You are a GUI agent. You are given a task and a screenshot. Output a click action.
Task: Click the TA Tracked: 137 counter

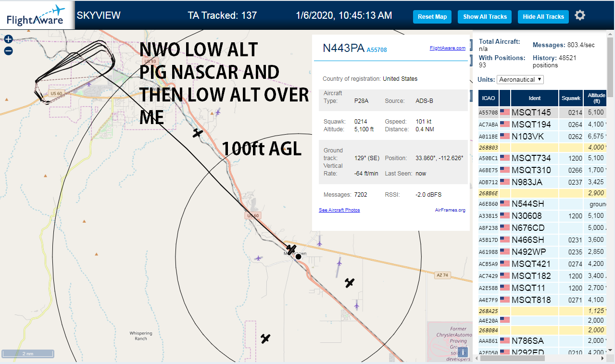[222, 15]
